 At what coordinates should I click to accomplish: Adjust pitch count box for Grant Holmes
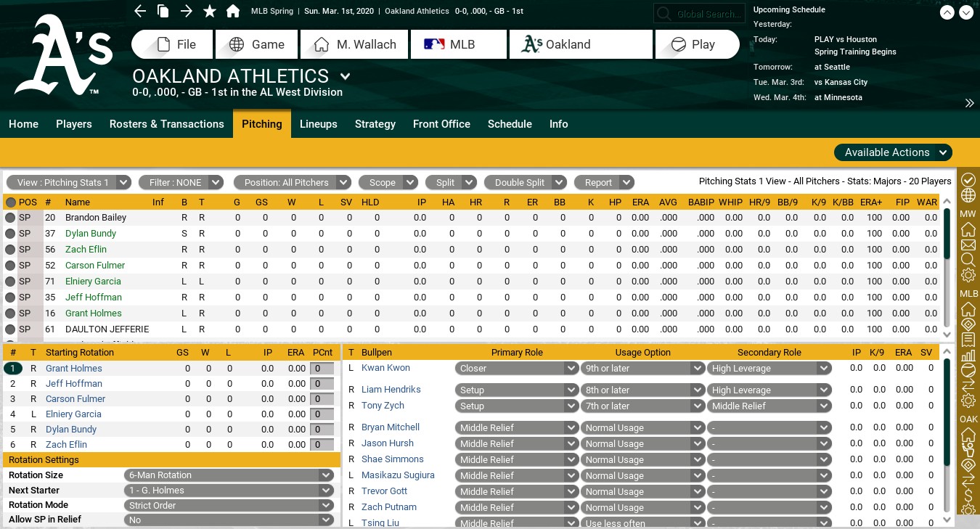(322, 369)
